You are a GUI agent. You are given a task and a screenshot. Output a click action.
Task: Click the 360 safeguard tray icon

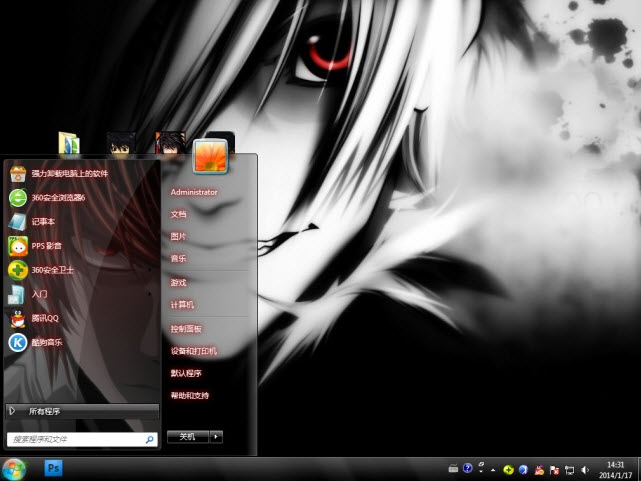(508, 470)
